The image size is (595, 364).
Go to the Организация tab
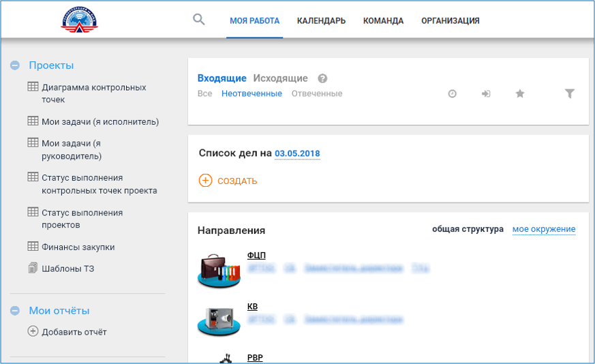pyautogui.click(x=450, y=21)
